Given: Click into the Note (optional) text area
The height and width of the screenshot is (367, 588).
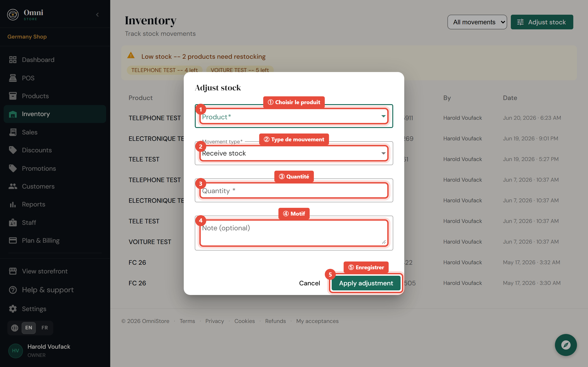Looking at the screenshot, I should 294,233.
